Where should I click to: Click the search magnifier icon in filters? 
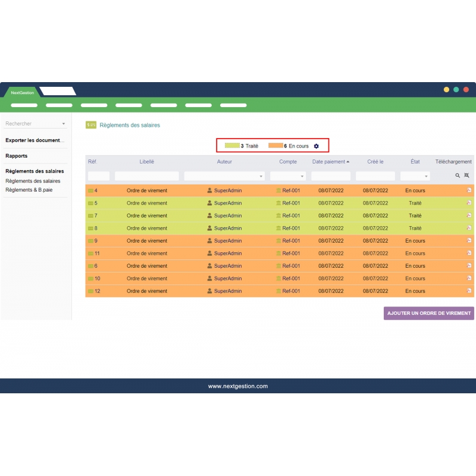point(458,176)
